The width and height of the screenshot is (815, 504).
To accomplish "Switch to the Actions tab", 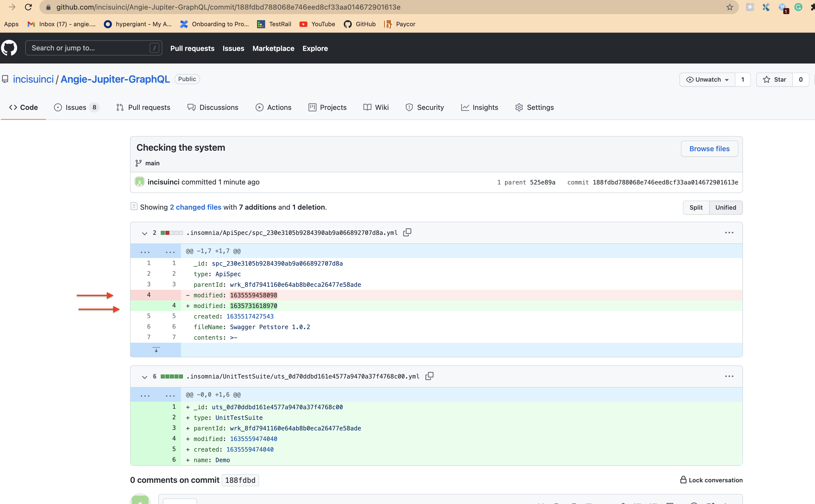I will [279, 107].
